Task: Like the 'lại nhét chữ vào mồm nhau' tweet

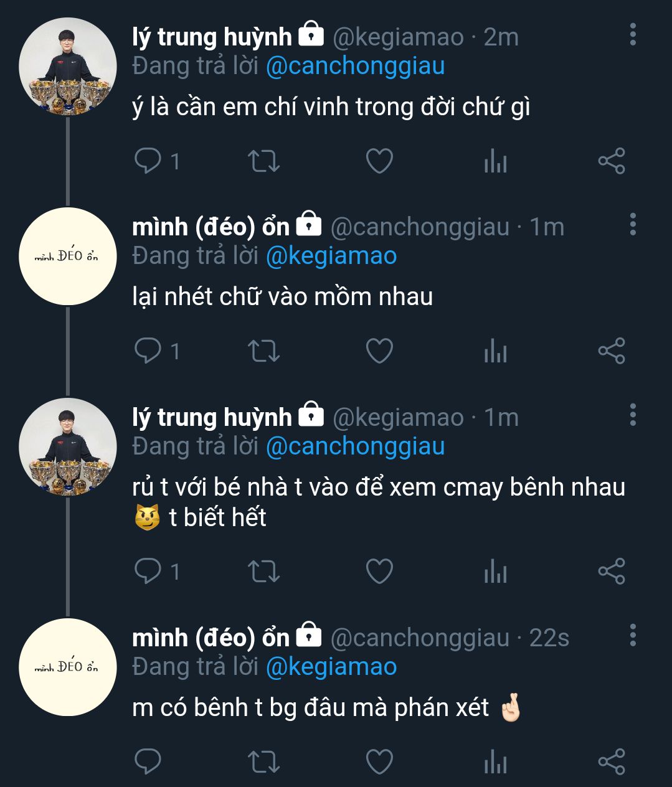Action: [x=379, y=351]
